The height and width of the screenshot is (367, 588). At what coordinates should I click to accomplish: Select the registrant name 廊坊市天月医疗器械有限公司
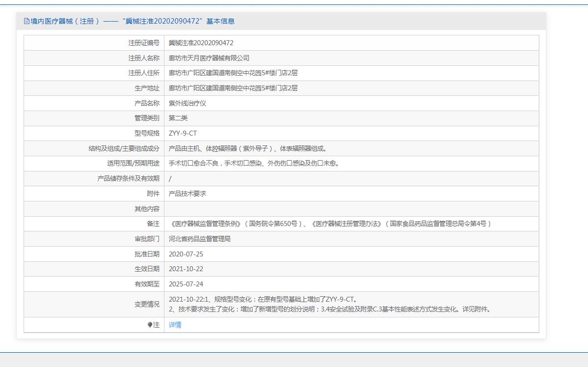pos(209,58)
